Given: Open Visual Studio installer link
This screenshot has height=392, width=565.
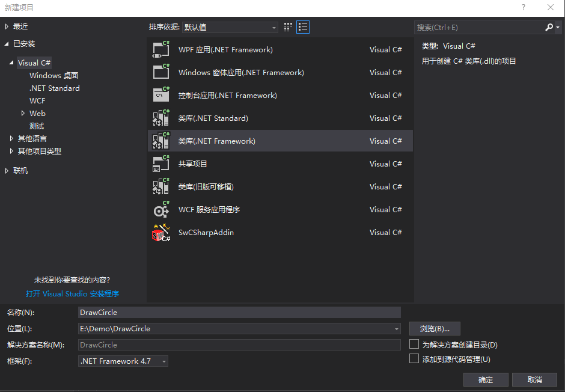Looking at the screenshot, I should tap(72, 293).
